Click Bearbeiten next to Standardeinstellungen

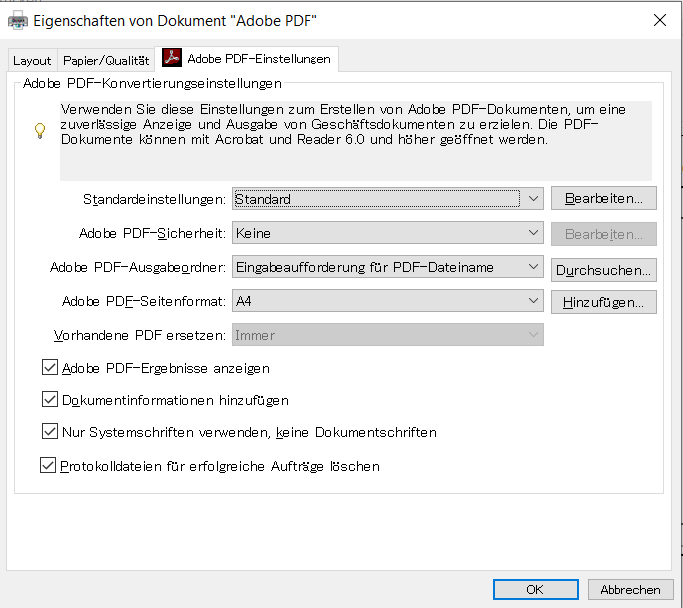click(603, 198)
